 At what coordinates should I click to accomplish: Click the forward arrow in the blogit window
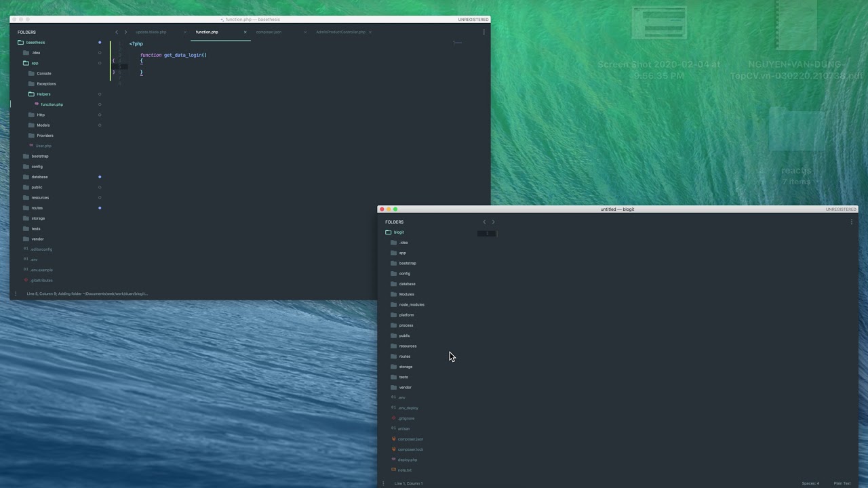(493, 222)
